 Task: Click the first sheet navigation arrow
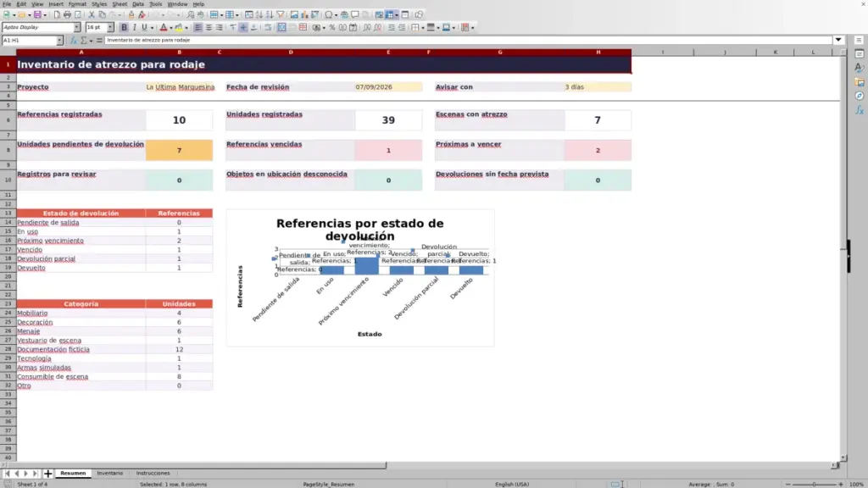(x=7, y=474)
